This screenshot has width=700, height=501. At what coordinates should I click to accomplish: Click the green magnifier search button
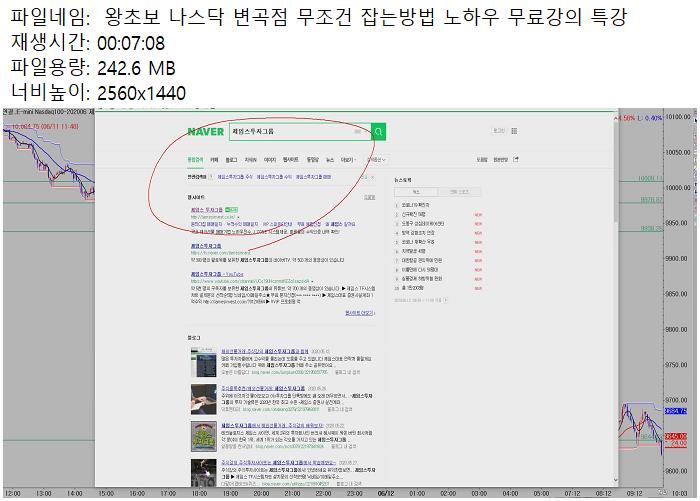[x=379, y=132]
